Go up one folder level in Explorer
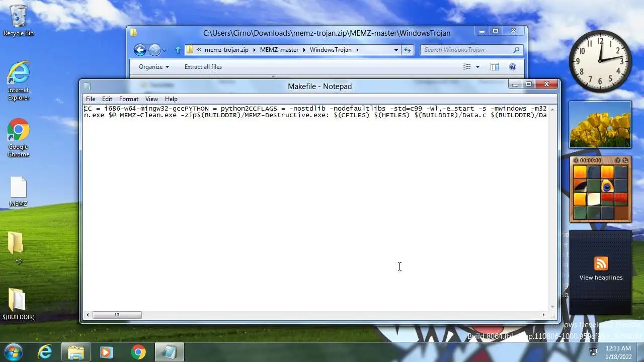 click(178, 50)
